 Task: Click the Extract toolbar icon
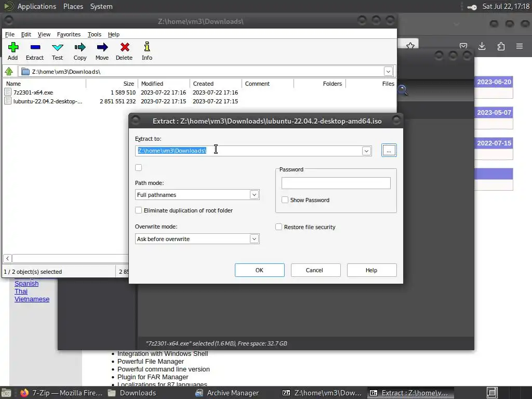pyautogui.click(x=35, y=47)
